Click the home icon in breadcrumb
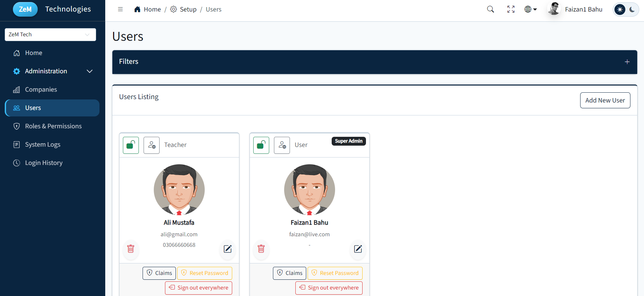Viewport: 644px width, 296px height. point(137,9)
